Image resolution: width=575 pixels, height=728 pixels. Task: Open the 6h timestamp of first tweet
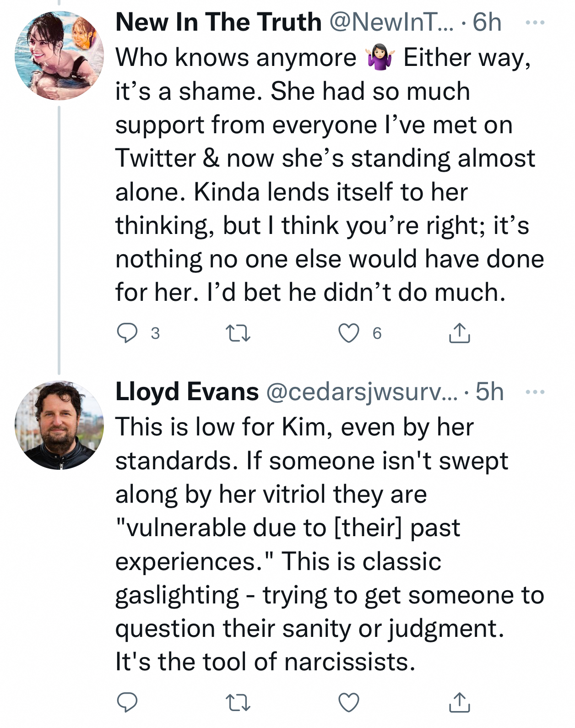click(487, 22)
